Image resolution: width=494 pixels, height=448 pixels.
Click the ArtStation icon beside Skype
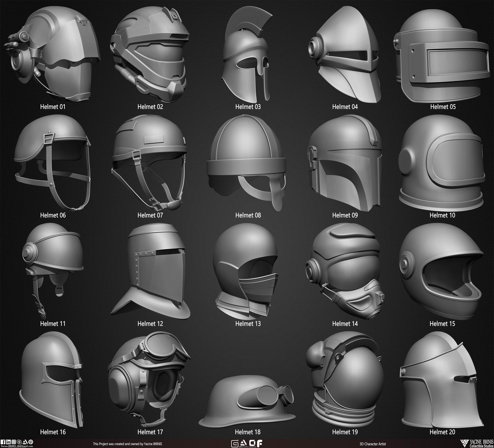coord(25,442)
